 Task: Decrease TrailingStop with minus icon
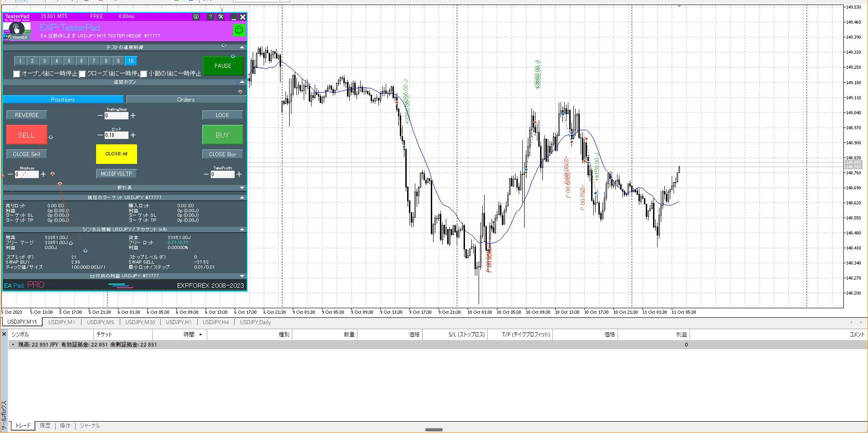point(100,116)
